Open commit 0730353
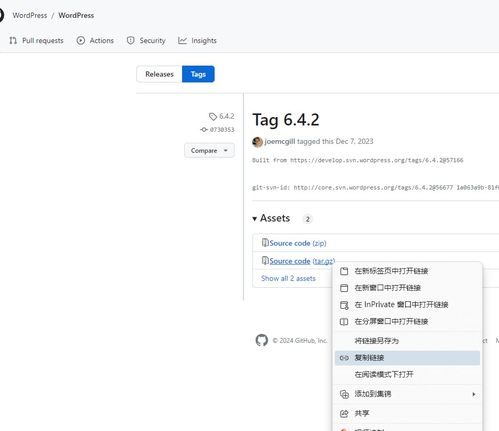 [x=222, y=129]
